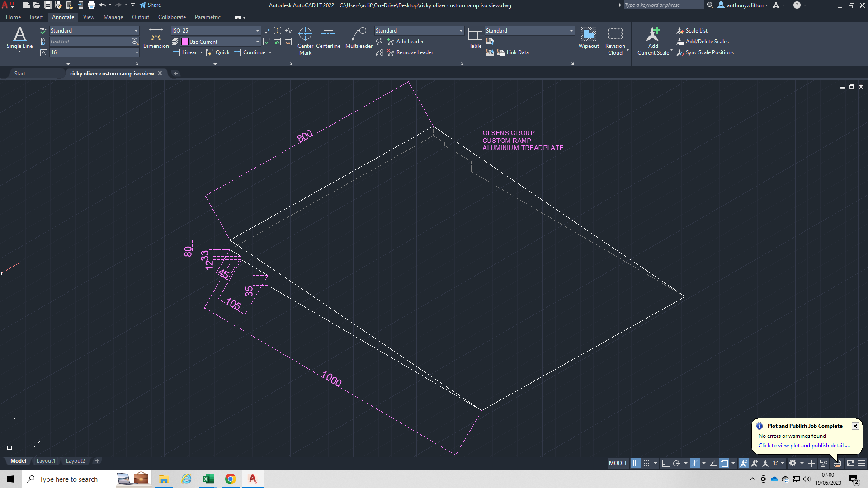
Task: Expand the text height 16 dropdown
Action: point(137,52)
